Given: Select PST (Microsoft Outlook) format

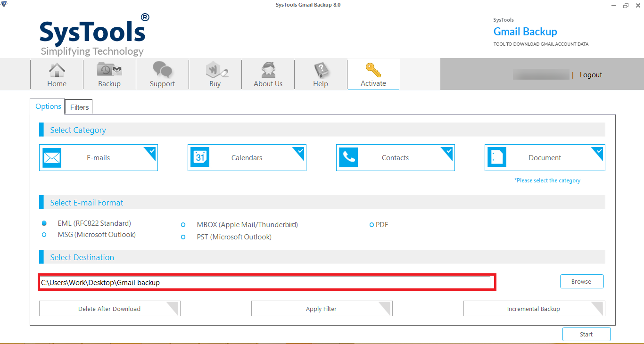Looking at the screenshot, I should (183, 237).
